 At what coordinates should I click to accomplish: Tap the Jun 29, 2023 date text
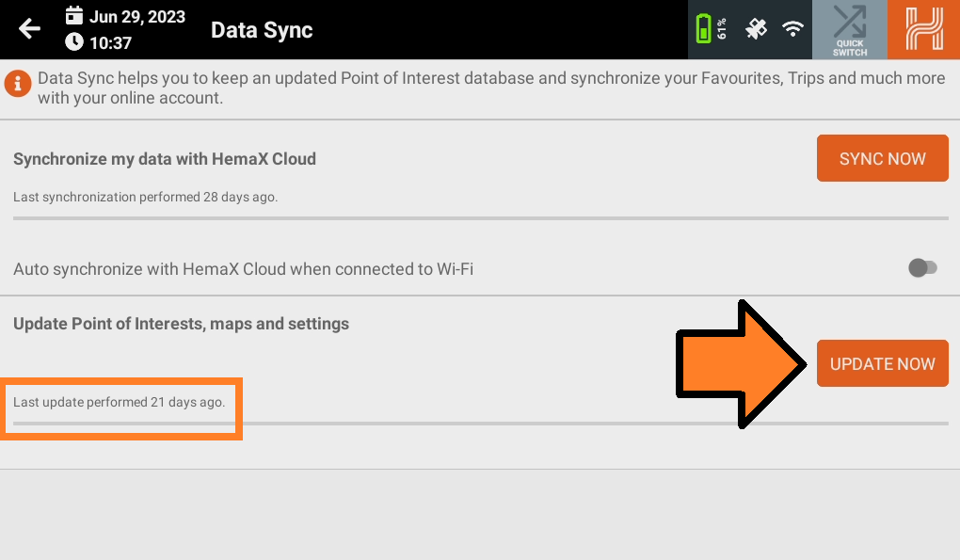[x=137, y=17]
